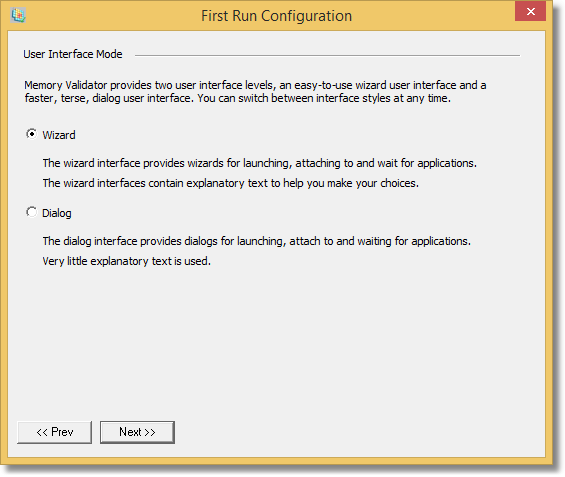Click the 'Wizard' option label text
565x477 pixels.
59,135
